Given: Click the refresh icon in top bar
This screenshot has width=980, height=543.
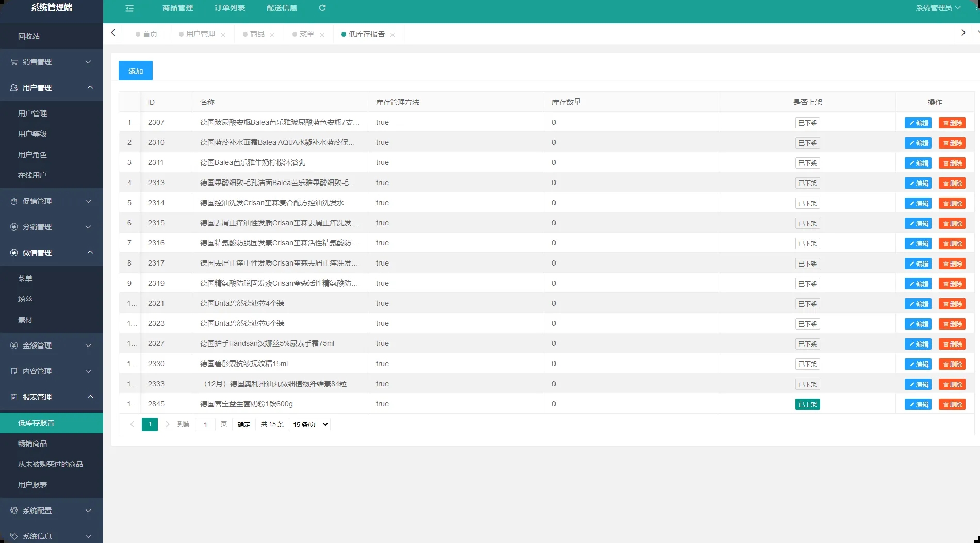Looking at the screenshot, I should tap(322, 8).
